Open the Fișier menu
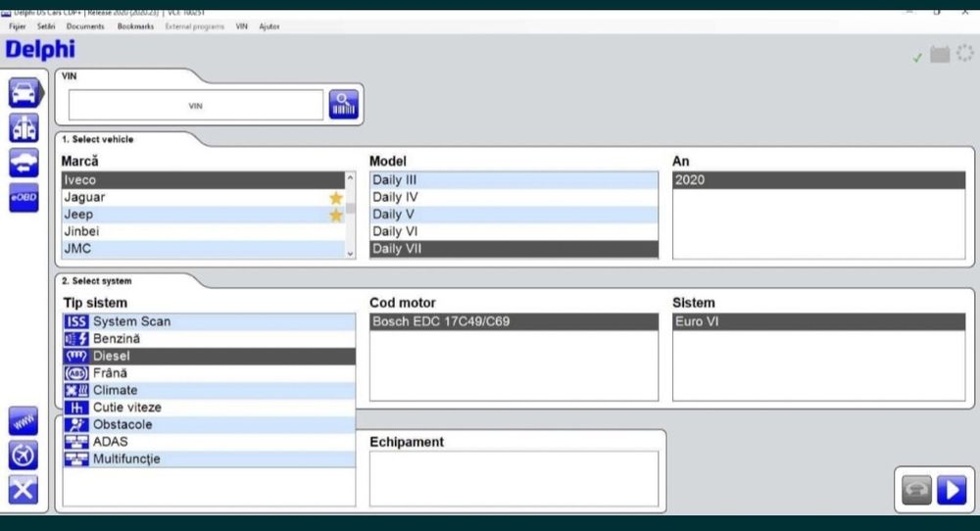This screenshot has height=531, width=980. [x=18, y=26]
